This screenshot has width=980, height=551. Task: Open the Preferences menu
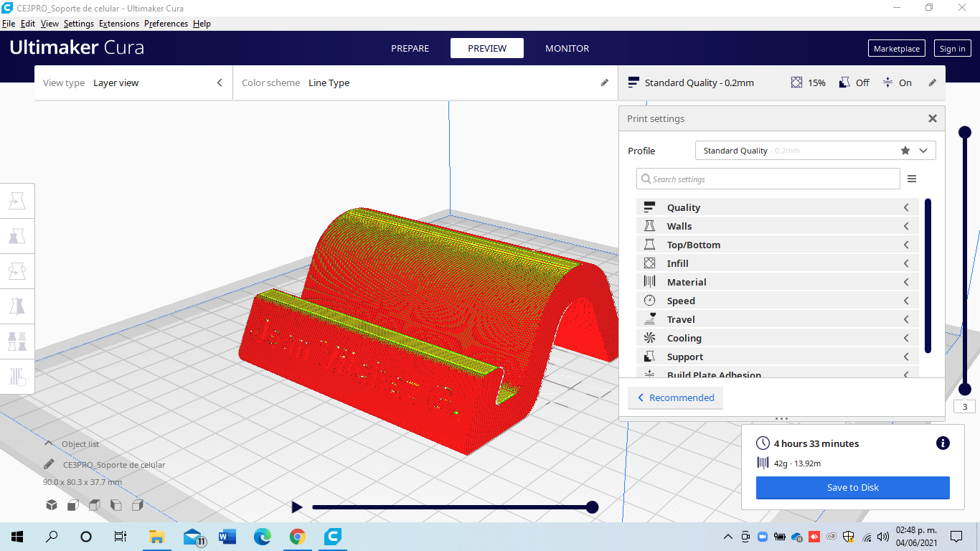tap(166, 24)
